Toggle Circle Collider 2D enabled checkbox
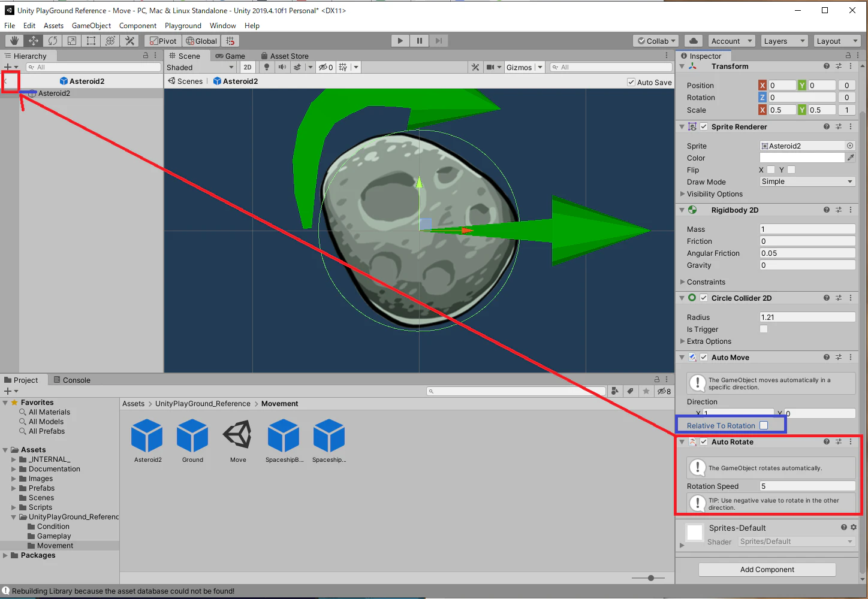 point(704,298)
